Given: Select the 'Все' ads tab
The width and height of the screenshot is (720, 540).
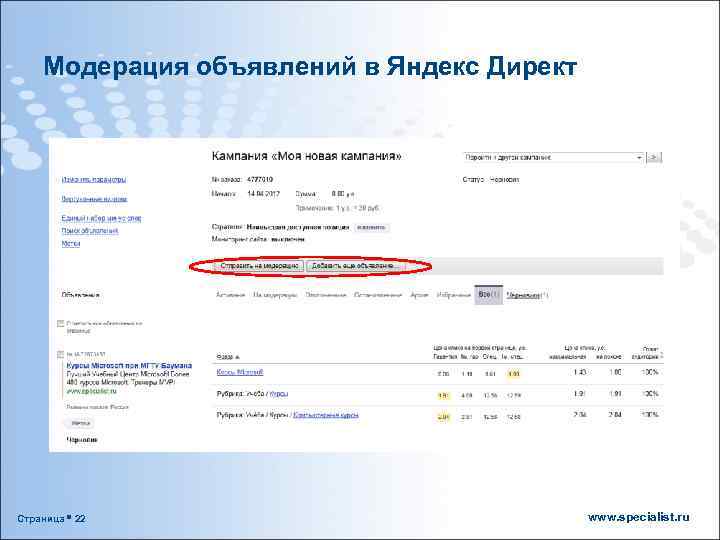Looking at the screenshot, I should 489,294.
